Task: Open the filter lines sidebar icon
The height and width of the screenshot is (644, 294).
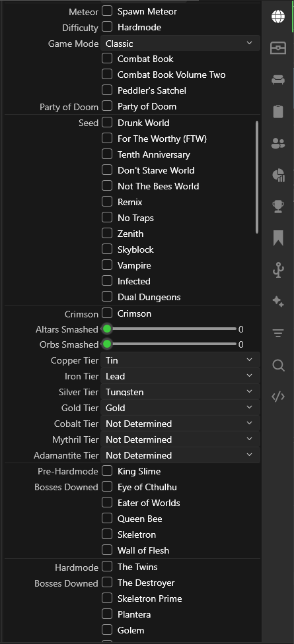Action: [x=278, y=333]
